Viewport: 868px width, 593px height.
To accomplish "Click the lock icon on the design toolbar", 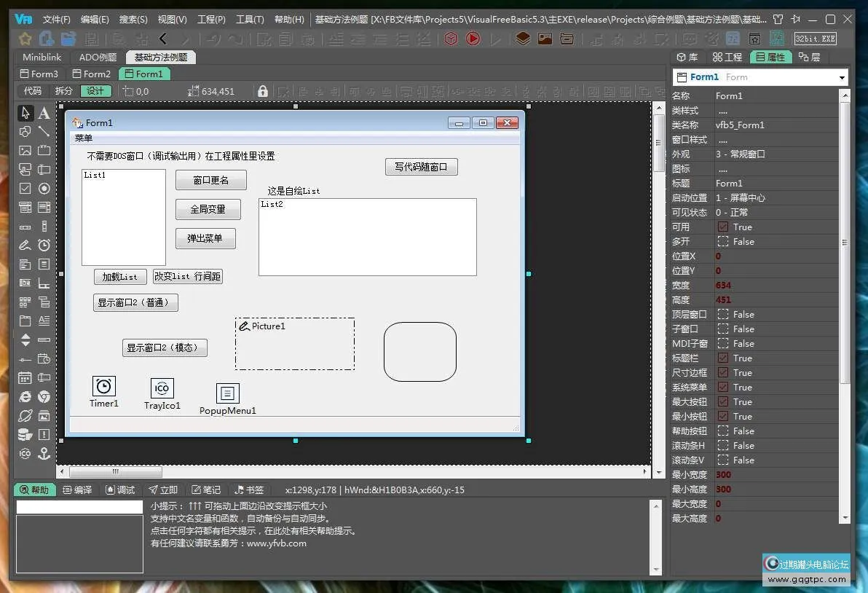I will tap(262, 91).
